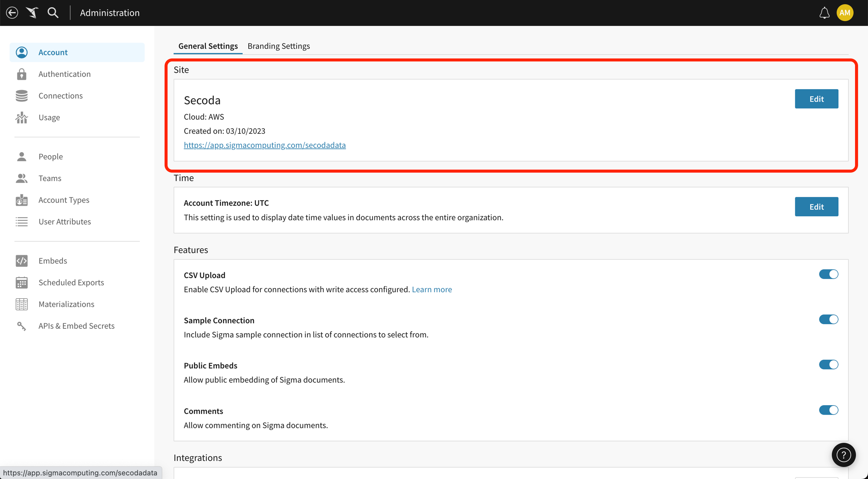Click the search magnifier icon
The height and width of the screenshot is (479, 868).
tap(53, 13)
